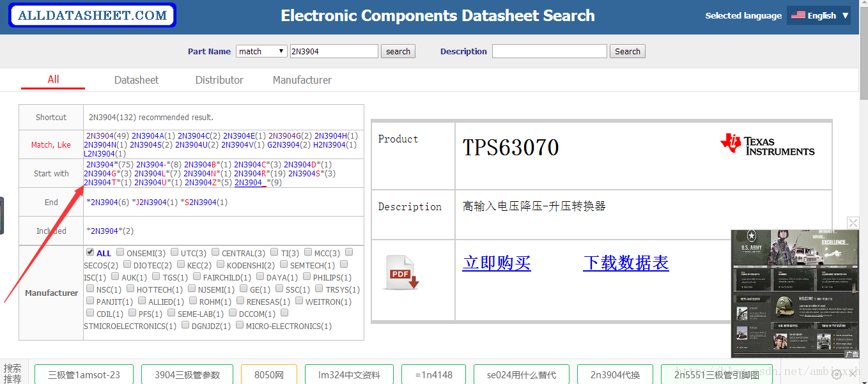Open the G2N3904(1) link
Image resolution: width=868 pixels, height=384 pixels.
[289, 144]
